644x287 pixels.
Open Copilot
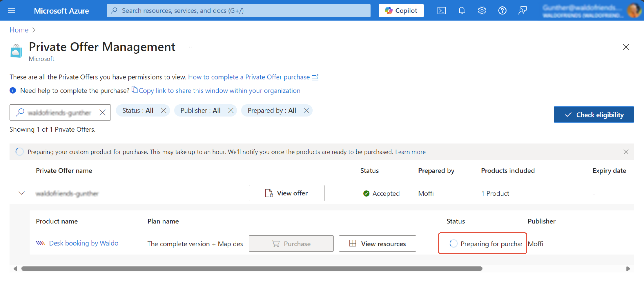pos(401,10)
